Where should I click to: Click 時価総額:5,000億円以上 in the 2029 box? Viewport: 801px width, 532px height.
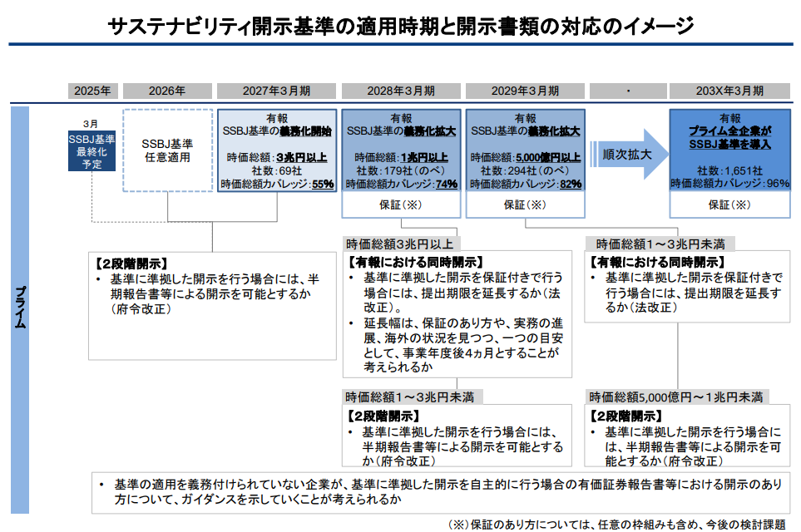(x=525, y=157)
